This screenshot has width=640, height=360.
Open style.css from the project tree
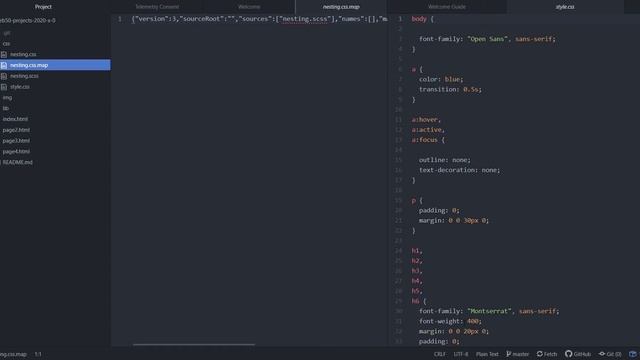[x=20, y=87]
